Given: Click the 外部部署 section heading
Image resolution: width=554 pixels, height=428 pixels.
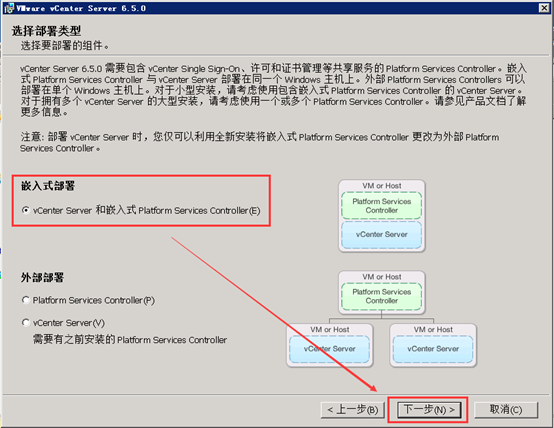Looking at the screenshot, I should click(42, 277).
